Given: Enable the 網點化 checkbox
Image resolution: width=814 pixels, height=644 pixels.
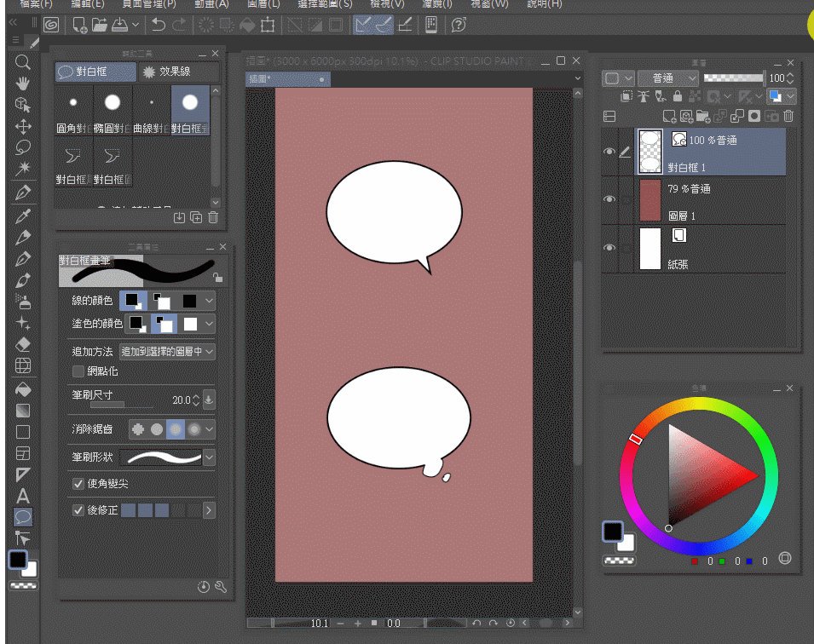Looking at the screenshot, I should tap(78, 371).
